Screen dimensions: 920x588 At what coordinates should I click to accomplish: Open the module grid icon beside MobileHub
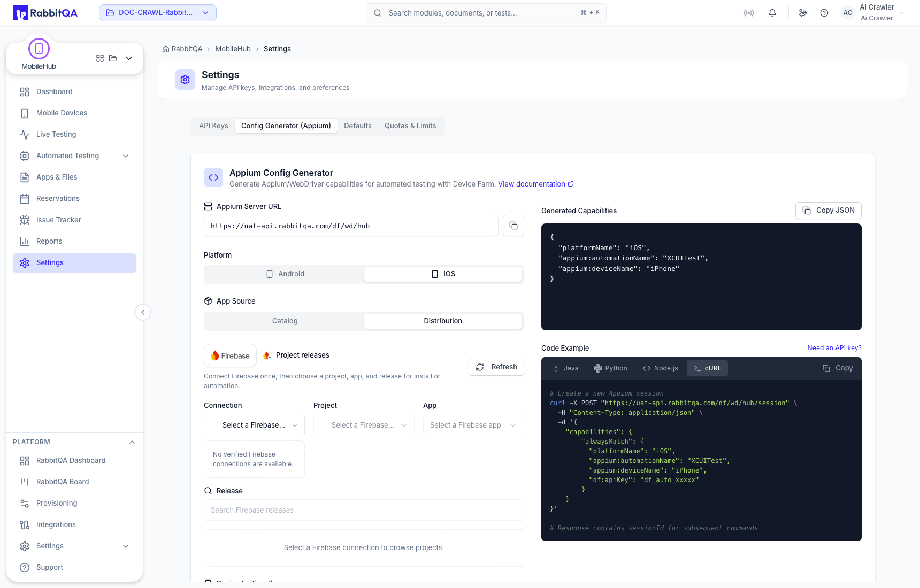100,58
